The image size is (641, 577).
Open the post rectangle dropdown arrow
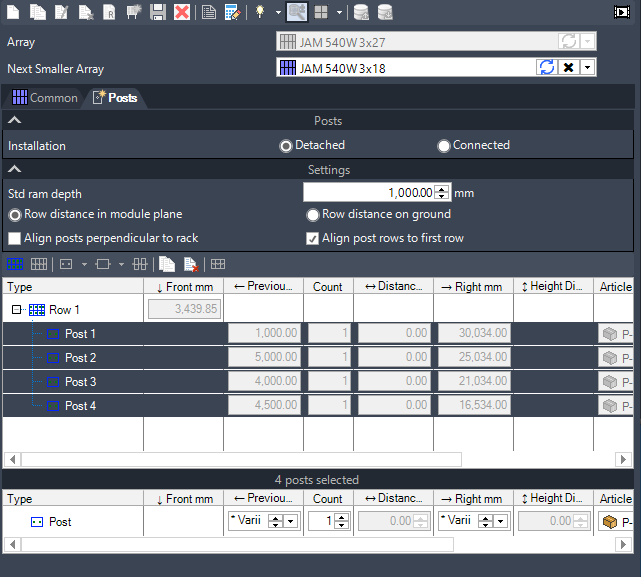click(121, 264)
